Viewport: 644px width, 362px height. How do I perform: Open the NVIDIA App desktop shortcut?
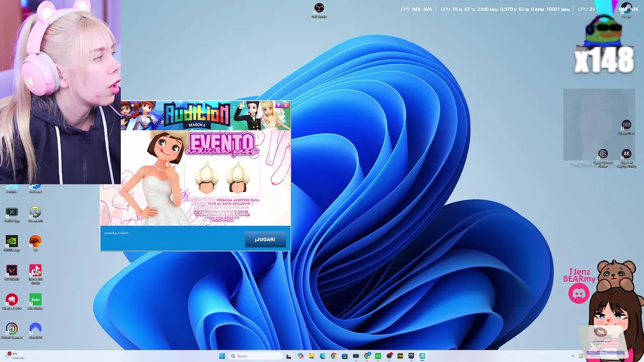click(12, 244)
